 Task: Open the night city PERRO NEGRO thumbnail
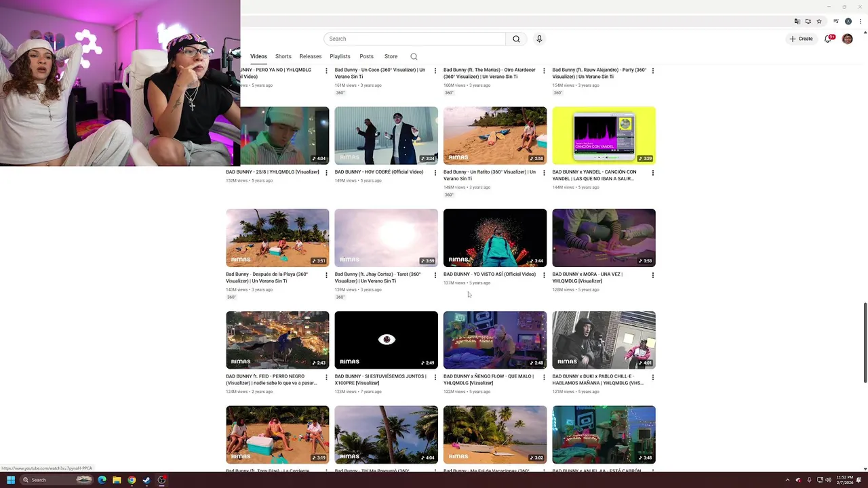click(277, 340)
